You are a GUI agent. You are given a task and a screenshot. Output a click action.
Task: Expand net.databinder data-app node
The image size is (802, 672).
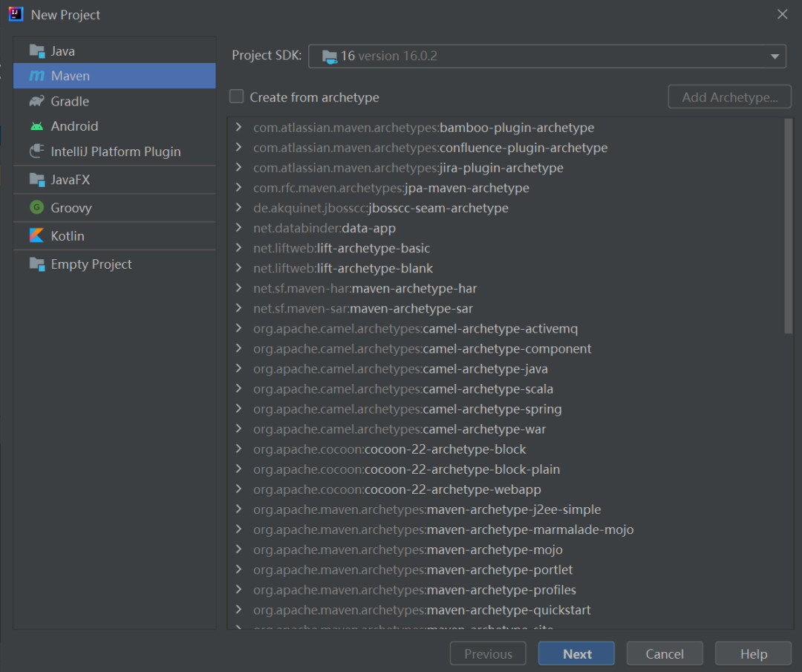click(x=238, y=227)
